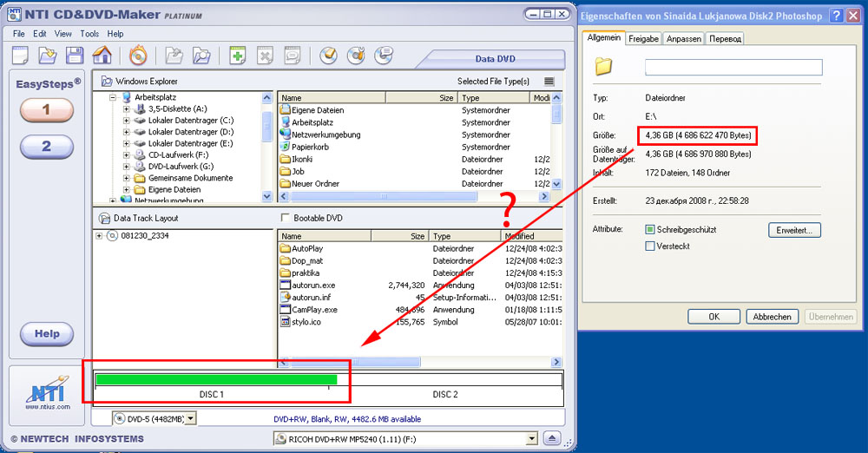
Task: Click the Help button in EasySteps panel
Action: (47, 334)
